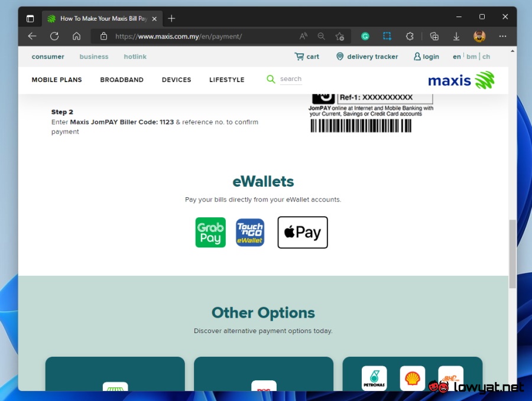Screen dimensions: 532x401
Task: Choose the Apple Pay payment icon
Action: pos(303,232)
